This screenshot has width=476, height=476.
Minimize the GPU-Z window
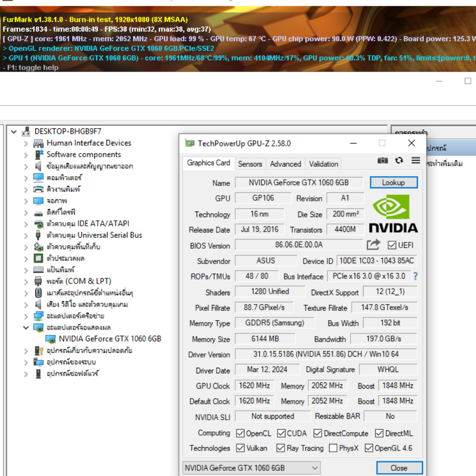353,143
